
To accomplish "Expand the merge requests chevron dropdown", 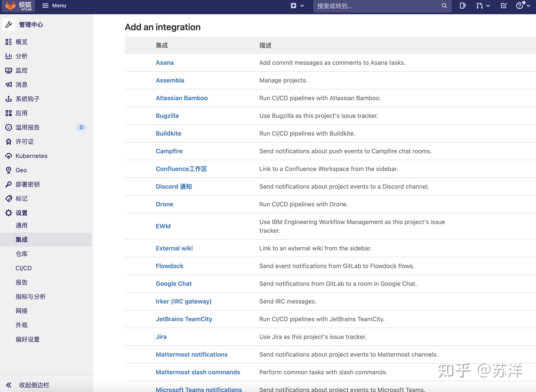I will (488, 6).
